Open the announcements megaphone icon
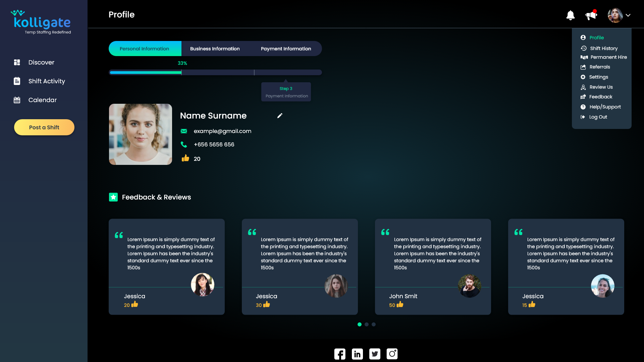The height and width of the screenshot is (362, 644). [591, 15]
